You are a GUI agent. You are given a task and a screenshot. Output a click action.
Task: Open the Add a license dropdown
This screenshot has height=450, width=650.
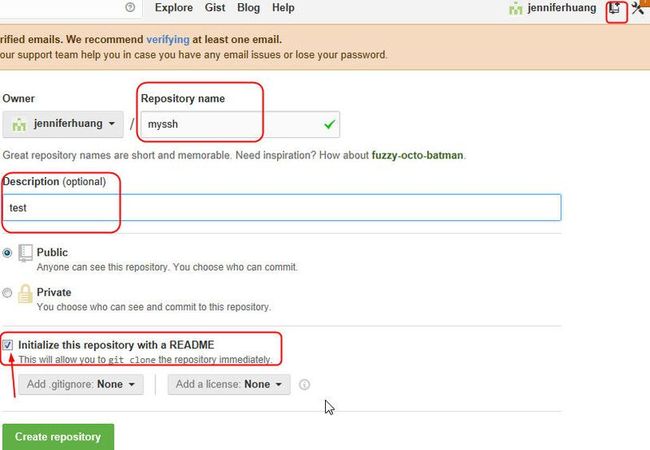[x=229, y=384]
